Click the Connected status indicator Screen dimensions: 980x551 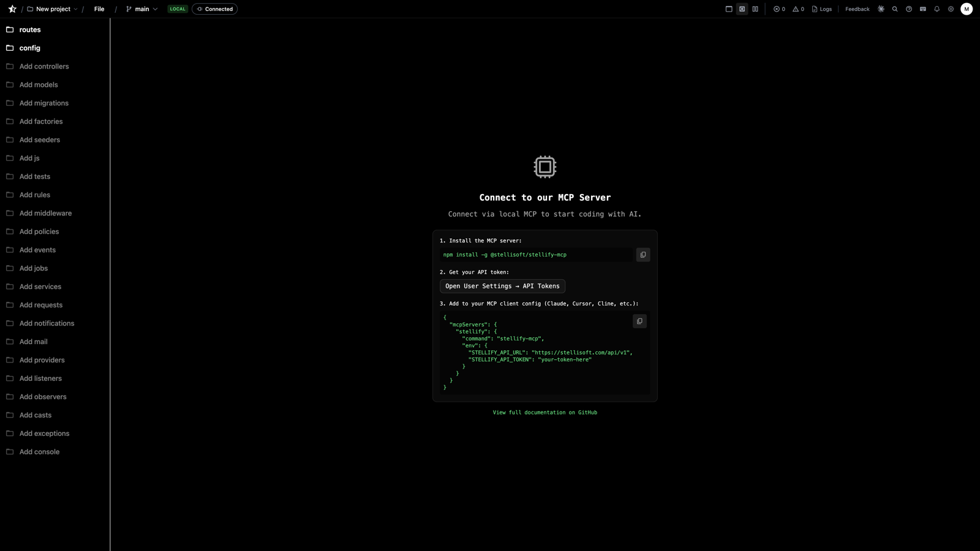coord(214,9)
